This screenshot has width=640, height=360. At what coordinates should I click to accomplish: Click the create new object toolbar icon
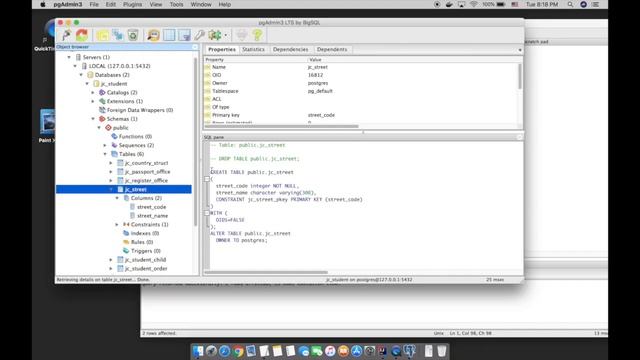point(118,36)
